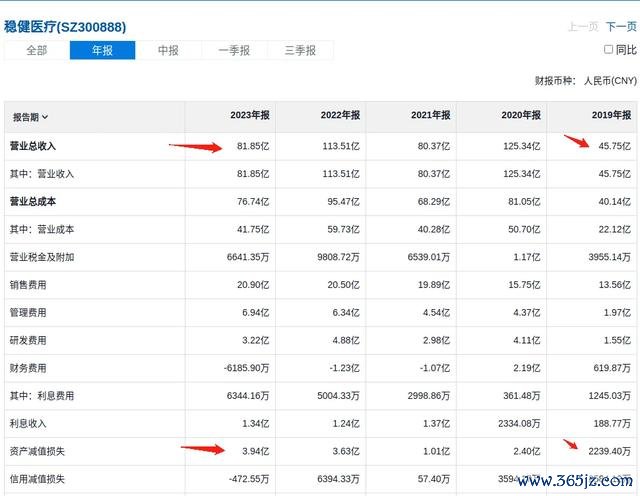640x496 pixels.
Task: Select the 管理费用 row label
Action: 28,313
